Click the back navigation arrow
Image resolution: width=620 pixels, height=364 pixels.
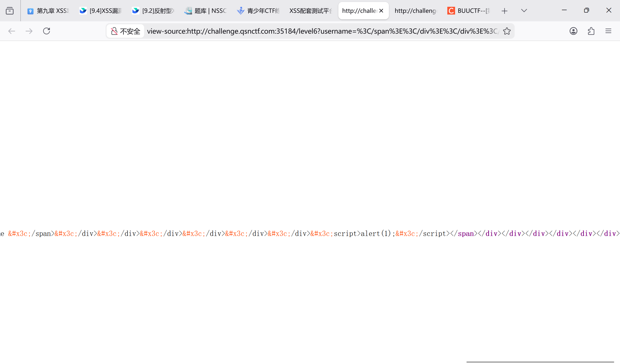12,31
